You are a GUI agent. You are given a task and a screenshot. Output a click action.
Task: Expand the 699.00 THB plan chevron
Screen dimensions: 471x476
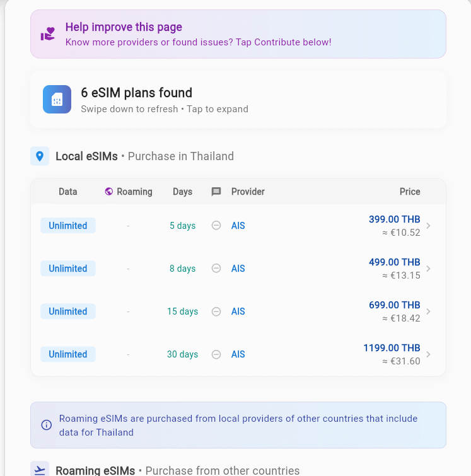429,311
